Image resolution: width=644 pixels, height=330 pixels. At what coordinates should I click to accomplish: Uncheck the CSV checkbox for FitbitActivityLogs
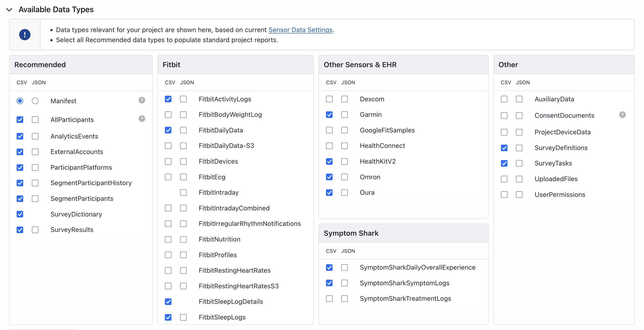pos(168,99)
